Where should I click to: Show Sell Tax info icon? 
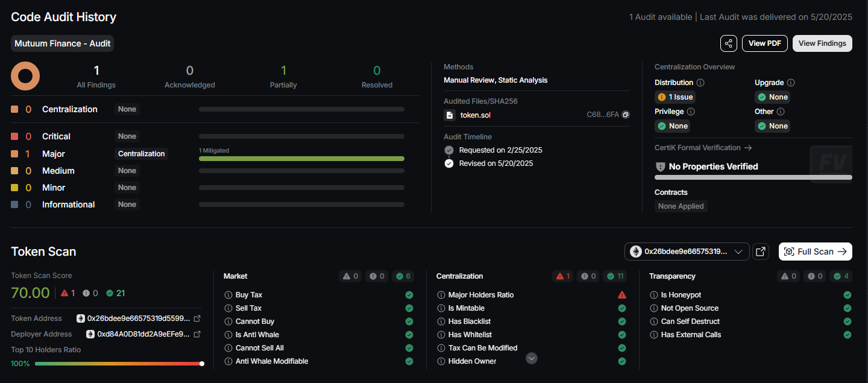[228, 308]
